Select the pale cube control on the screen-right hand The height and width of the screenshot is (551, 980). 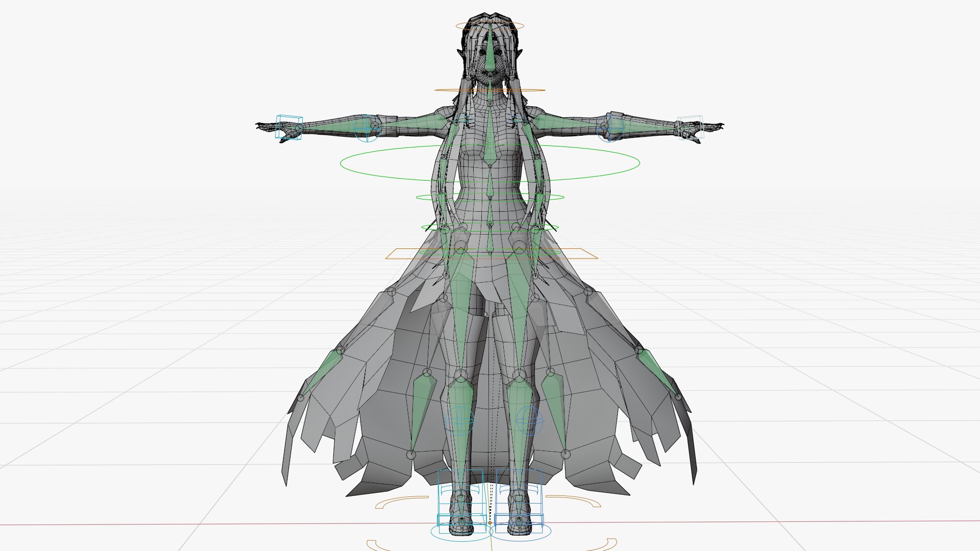tap(690, 127)
